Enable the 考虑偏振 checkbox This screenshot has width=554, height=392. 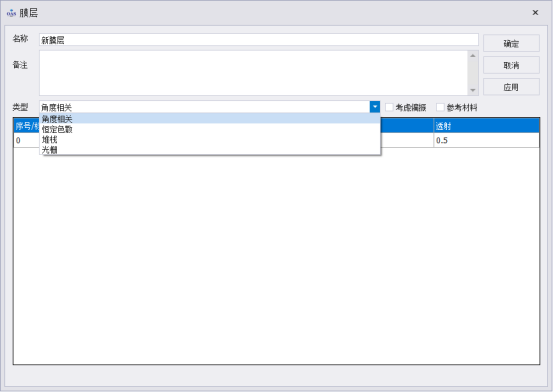389,107
